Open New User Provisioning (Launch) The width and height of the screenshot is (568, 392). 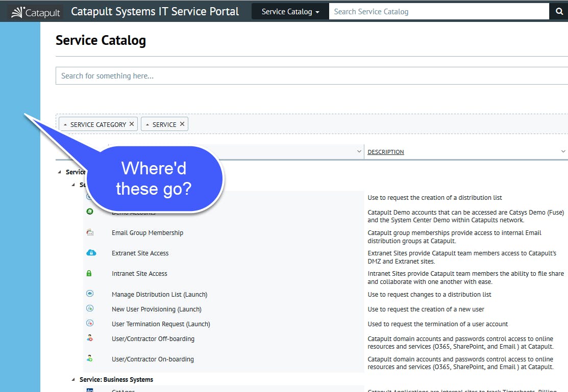tap(157, 309)
